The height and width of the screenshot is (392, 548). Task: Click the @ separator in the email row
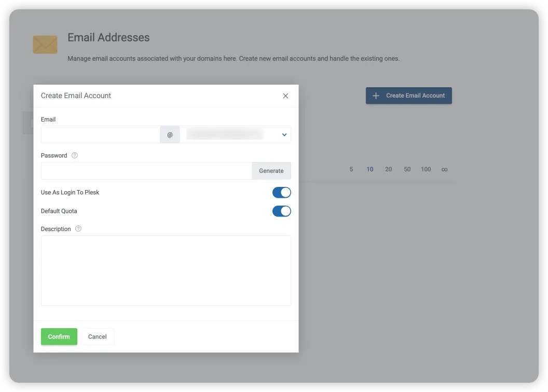pos(170,134)
